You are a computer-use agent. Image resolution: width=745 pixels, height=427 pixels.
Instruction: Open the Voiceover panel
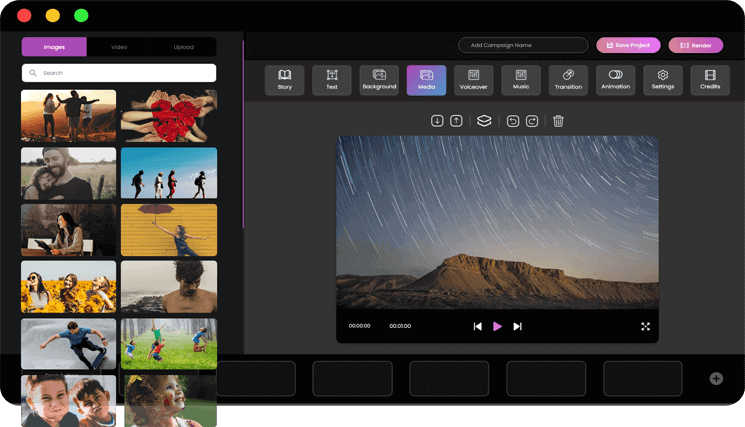click(x=473, y=80)
